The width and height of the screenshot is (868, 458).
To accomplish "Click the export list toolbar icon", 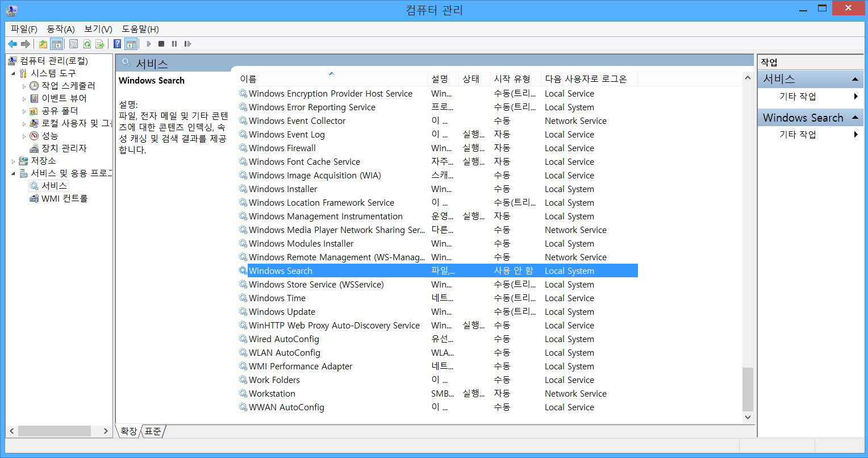I will (x=100, y=44).
